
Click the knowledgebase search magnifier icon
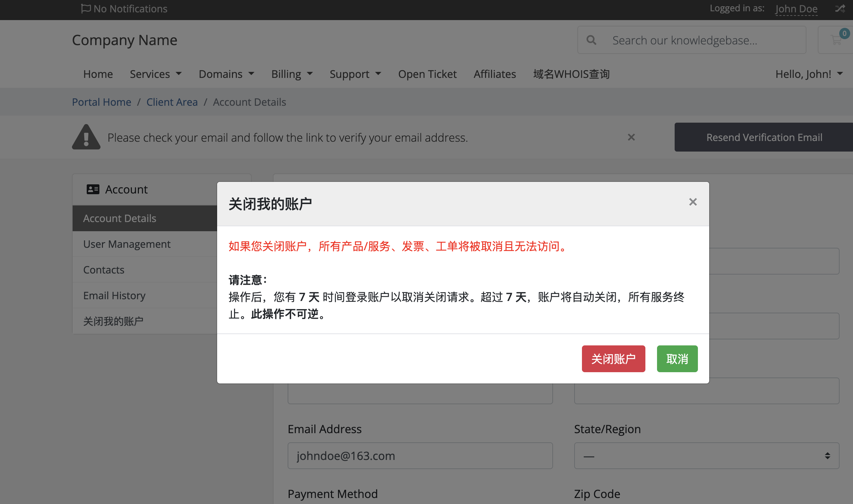(591, 40)
